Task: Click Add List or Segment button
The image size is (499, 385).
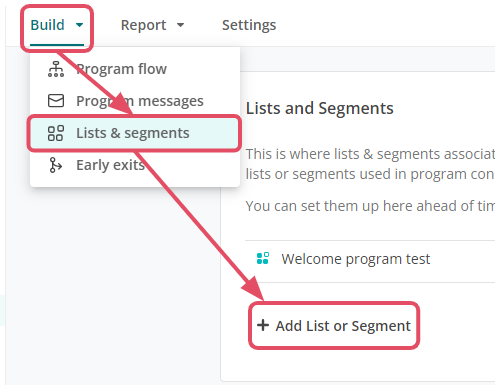Action: coord(334,326)
